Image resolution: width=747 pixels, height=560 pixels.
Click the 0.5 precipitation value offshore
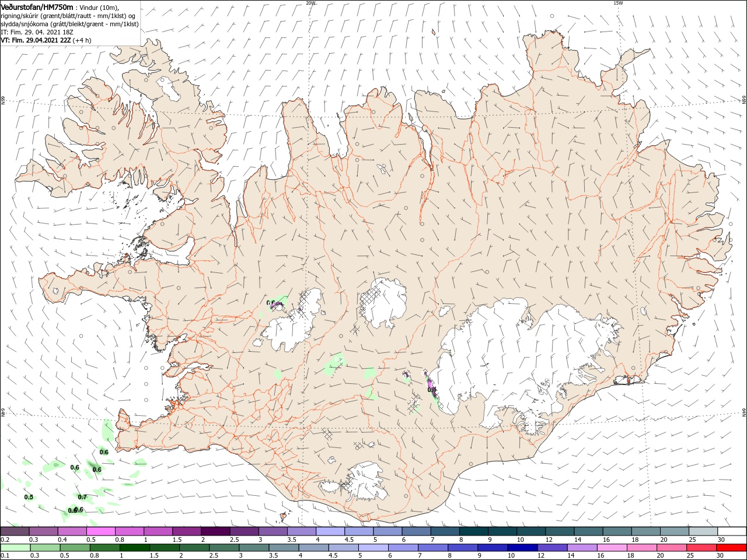coord(29,497)
